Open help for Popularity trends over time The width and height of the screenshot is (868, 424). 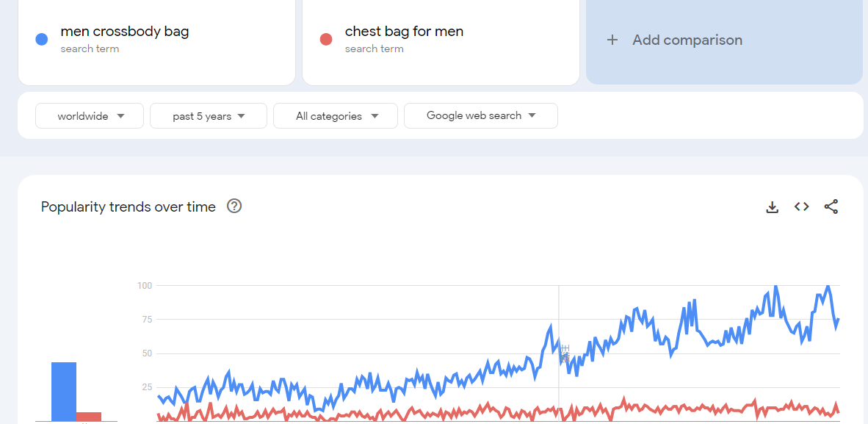tap(234, 206)
